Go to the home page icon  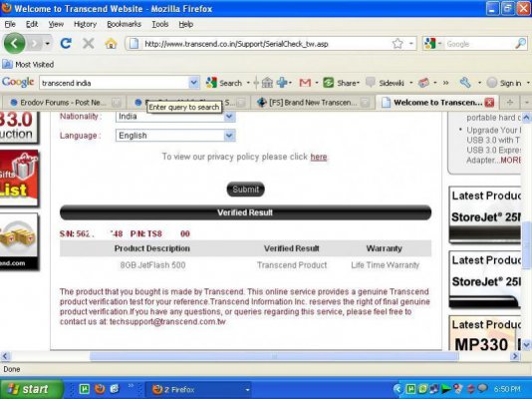pos(111,44)
